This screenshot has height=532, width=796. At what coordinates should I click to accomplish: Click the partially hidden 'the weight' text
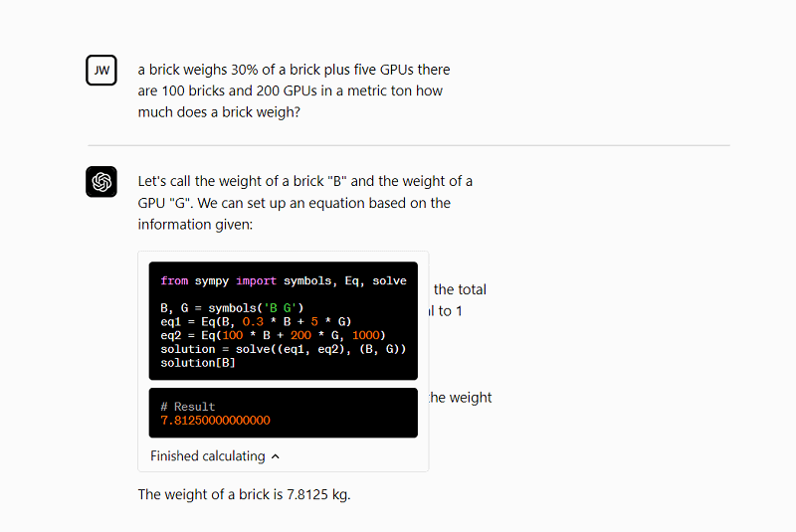click(x=461, y=398)
